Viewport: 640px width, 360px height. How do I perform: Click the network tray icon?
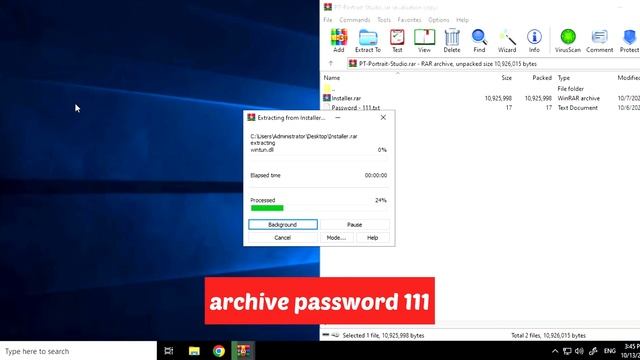coord(567,351)
